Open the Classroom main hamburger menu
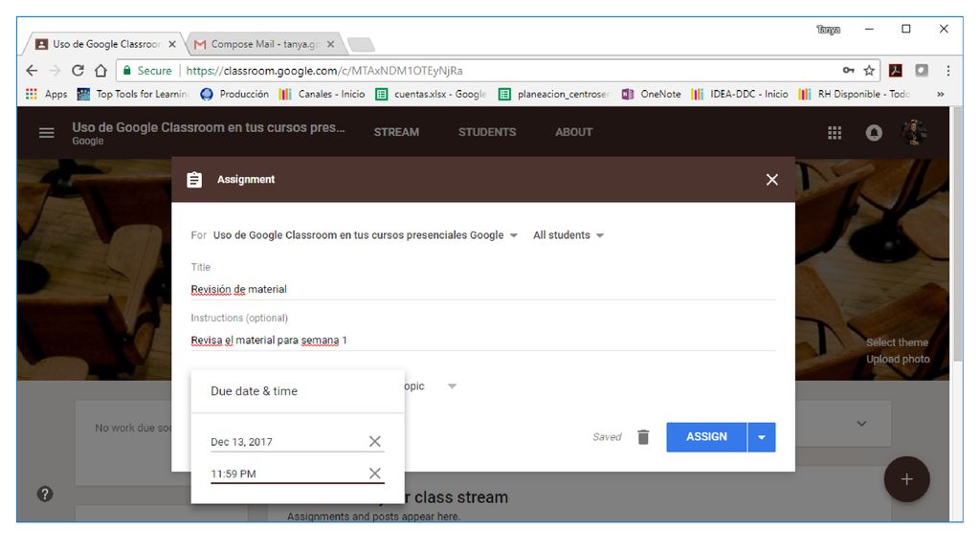This screenshot has width=980, height=551. coord(46,132)
